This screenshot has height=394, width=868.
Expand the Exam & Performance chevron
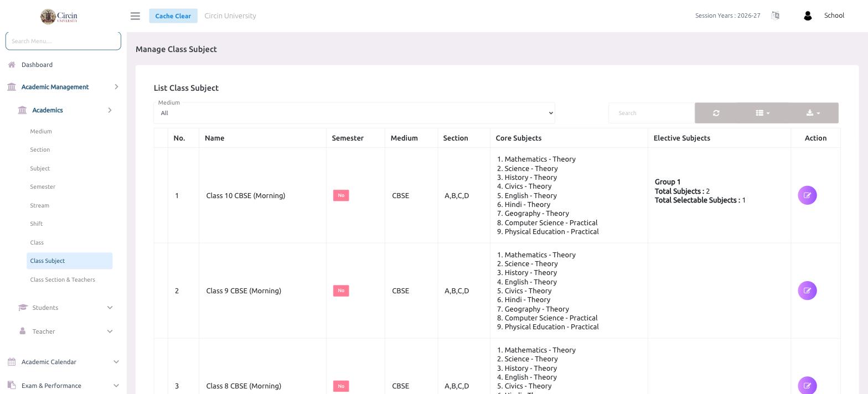[116, 386]
